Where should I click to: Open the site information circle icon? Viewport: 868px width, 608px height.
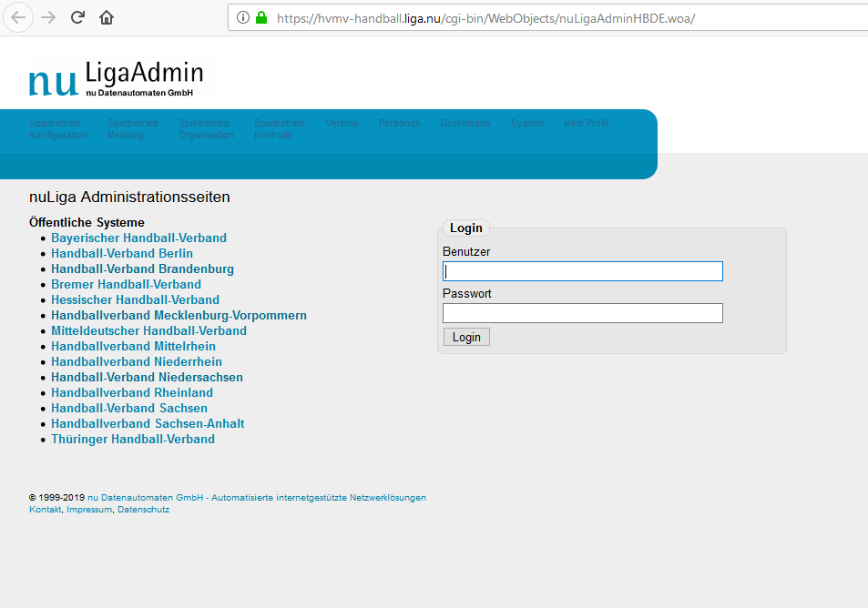click(243, 17)
